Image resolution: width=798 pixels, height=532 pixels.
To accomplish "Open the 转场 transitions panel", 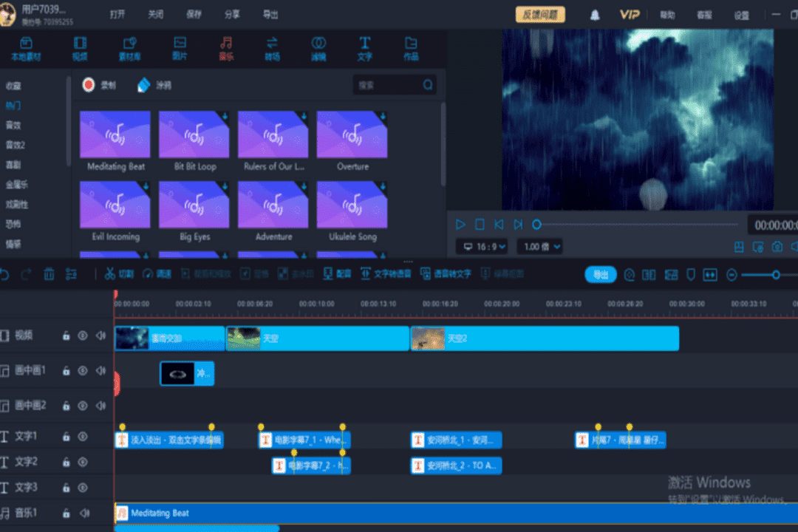I will [x=272, y=48].
